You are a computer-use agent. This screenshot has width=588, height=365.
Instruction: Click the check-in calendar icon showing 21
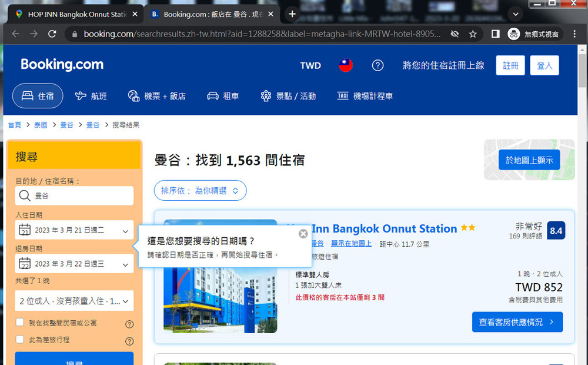pyautogui.click(x=25, y=230)
